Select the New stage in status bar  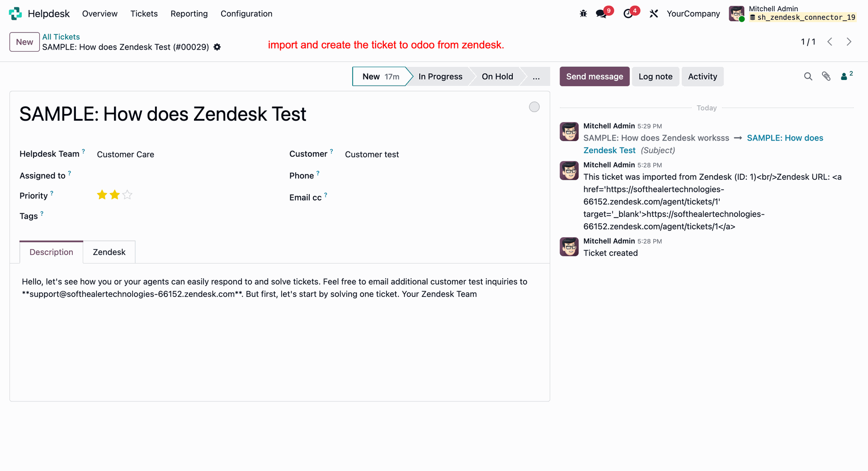pos(381,76)
